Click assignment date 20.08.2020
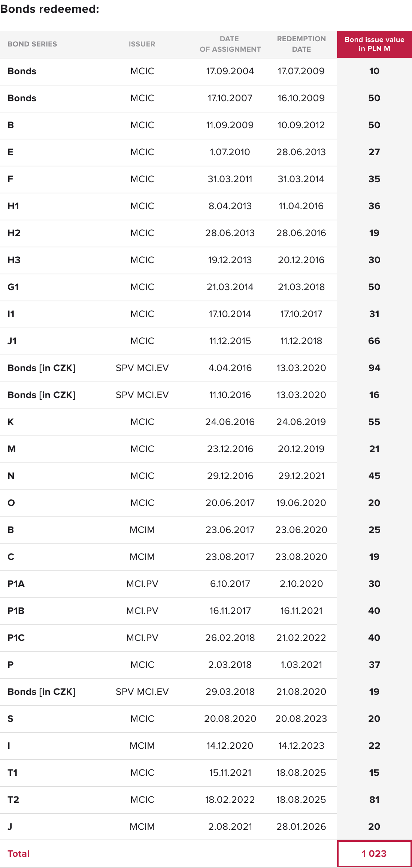Viewport: 412px width, 868px height. (x=230, y=719)
